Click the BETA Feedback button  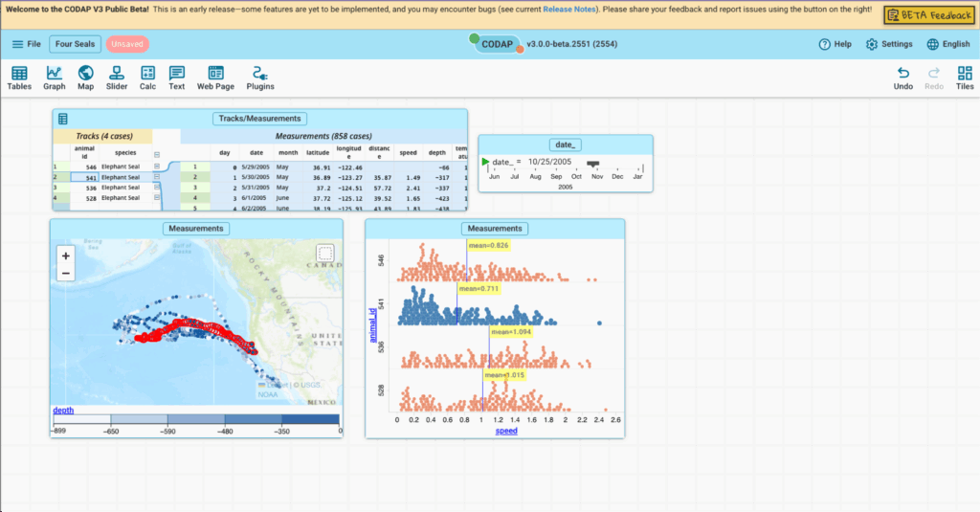click(x=928, y=15)
